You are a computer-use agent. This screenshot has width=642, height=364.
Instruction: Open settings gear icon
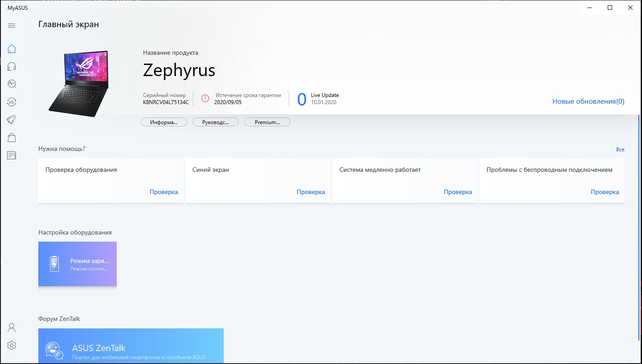point(12,345)
